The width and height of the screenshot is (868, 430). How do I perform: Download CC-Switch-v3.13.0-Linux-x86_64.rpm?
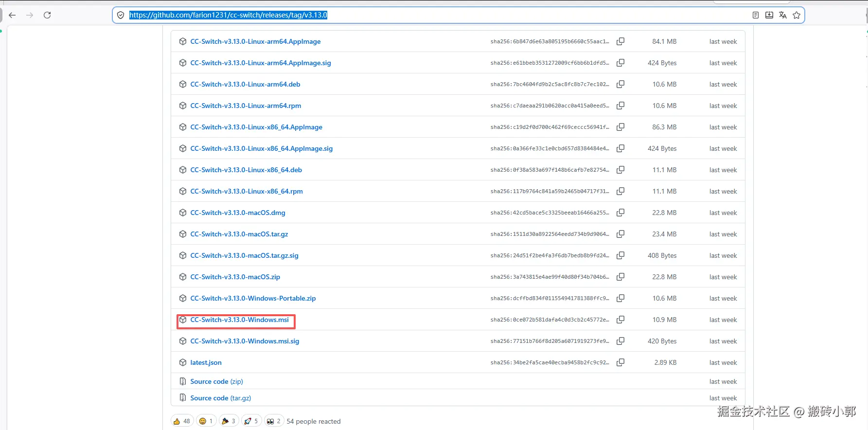(247, 191)
